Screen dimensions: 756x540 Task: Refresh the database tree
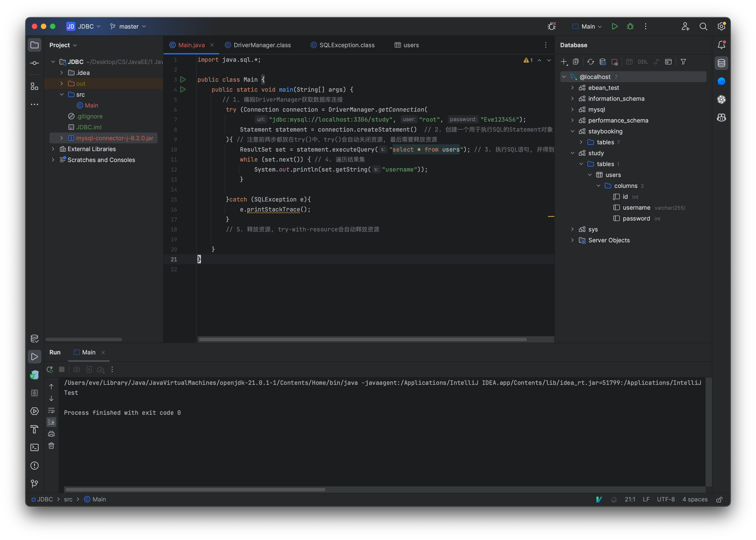(x=591, y=62)
